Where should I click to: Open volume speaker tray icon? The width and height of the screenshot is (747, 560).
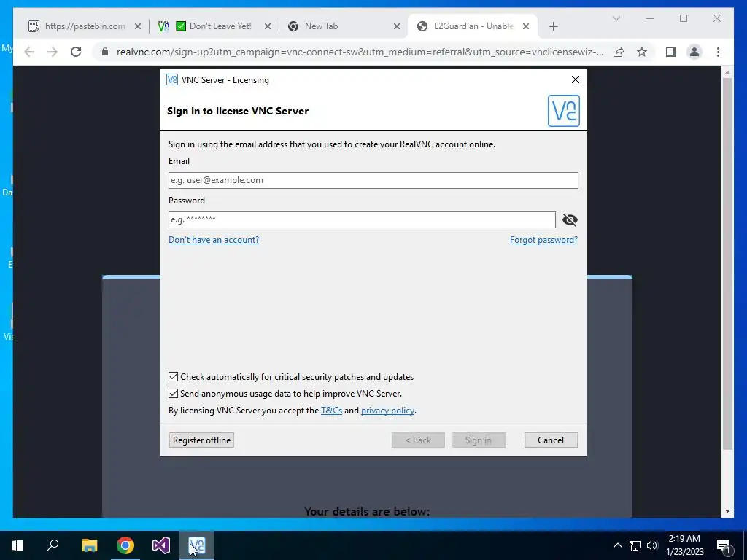pyautogui.click(x=652, y=545)
